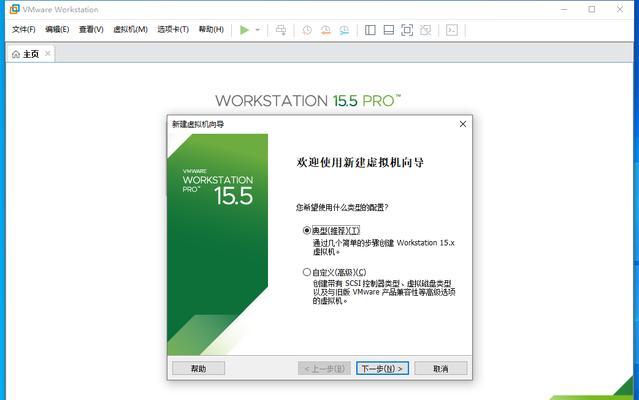Screen dimensions: 639x400
Task: Select 典型(推荐) configuration radio button
Action: point(306,231)
